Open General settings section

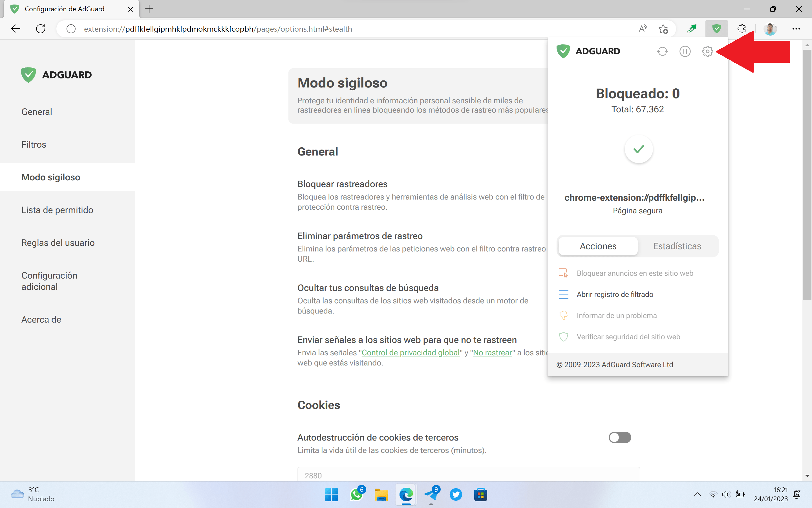[37, 112]
